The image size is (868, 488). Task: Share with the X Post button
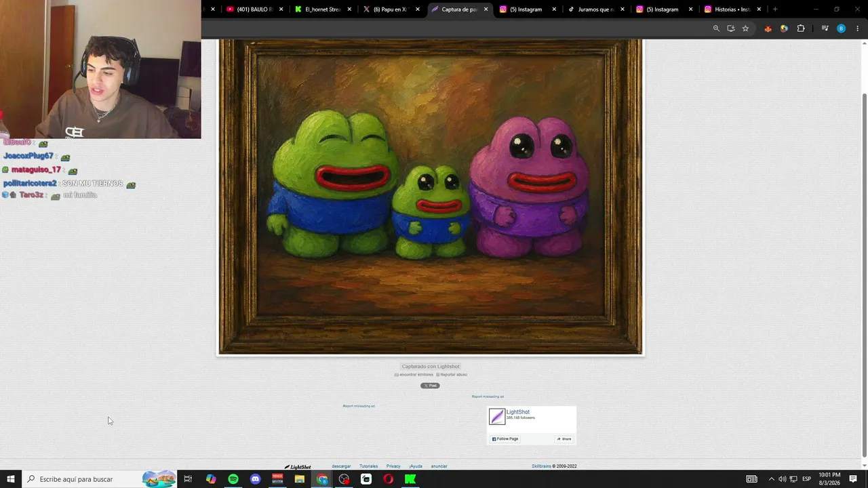[x=430, y=386]
